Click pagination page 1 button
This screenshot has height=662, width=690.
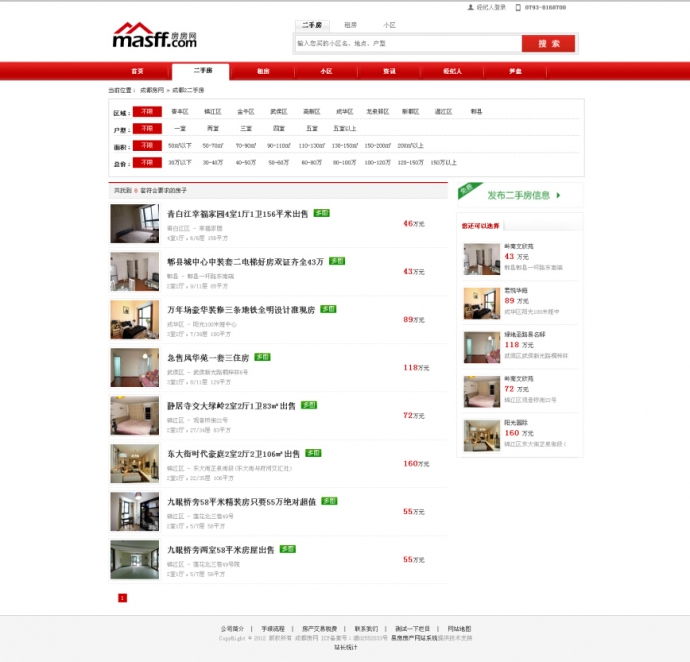[x=122, y=598]
